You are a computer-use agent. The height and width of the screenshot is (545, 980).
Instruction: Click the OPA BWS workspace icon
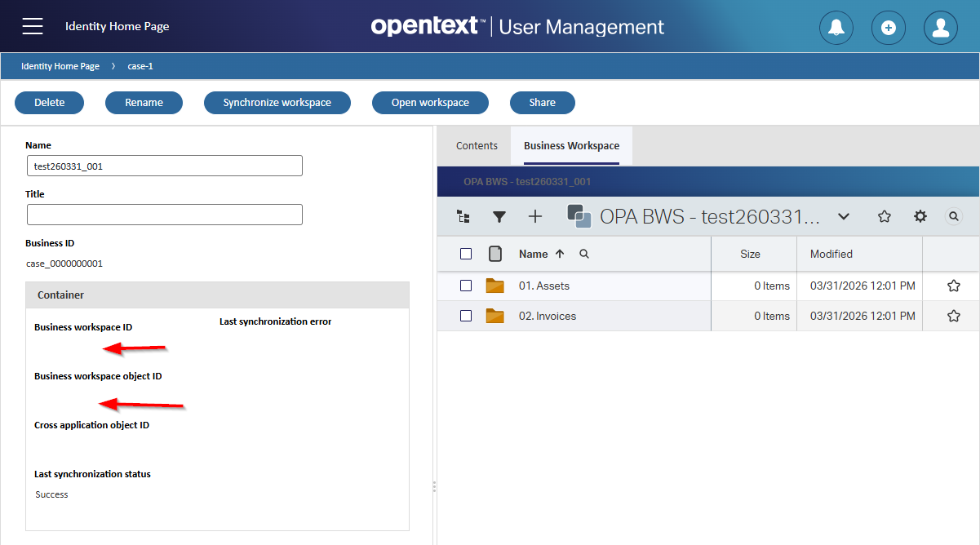(579, 216)
